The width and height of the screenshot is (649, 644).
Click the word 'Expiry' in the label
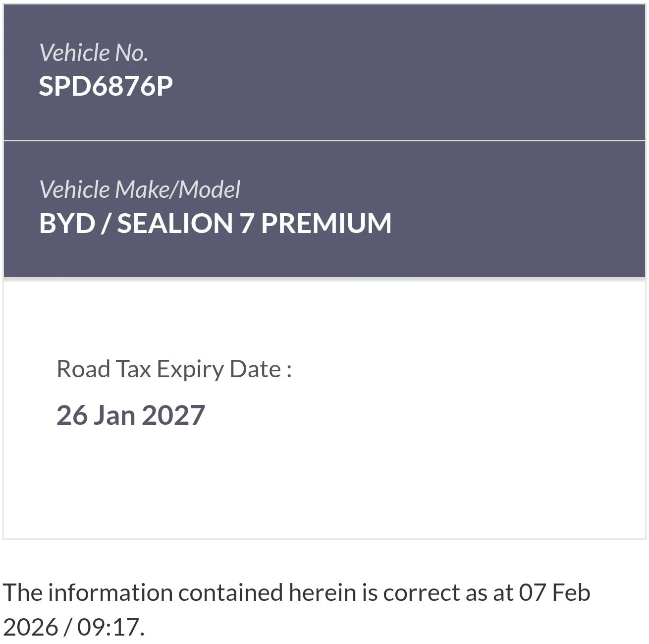tap(190, 369)
